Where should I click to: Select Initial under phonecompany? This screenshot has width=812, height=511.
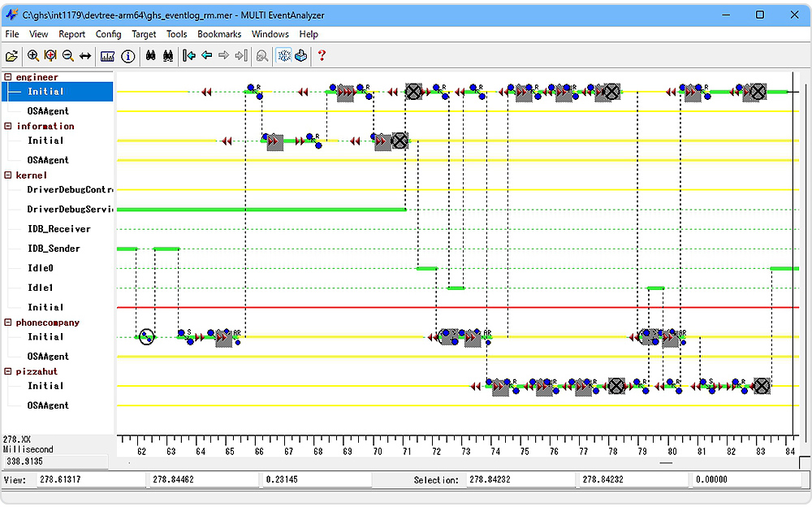45,337
